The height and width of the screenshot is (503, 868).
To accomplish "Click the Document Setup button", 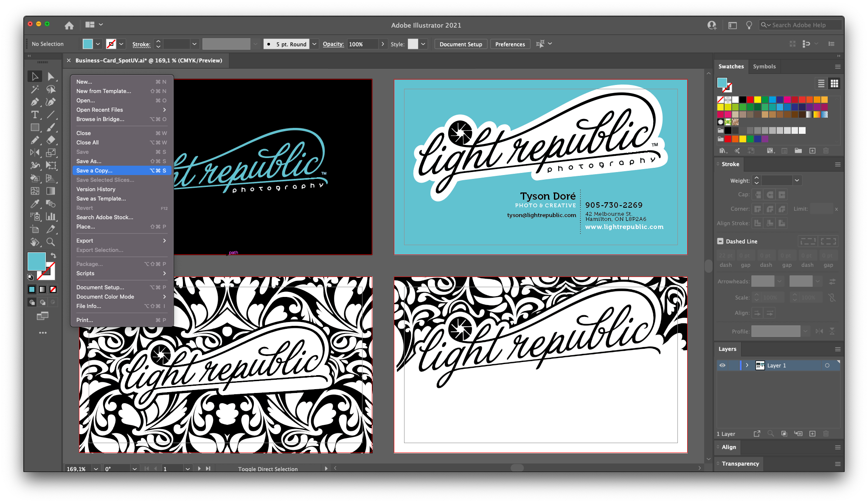I will point(461,44).
